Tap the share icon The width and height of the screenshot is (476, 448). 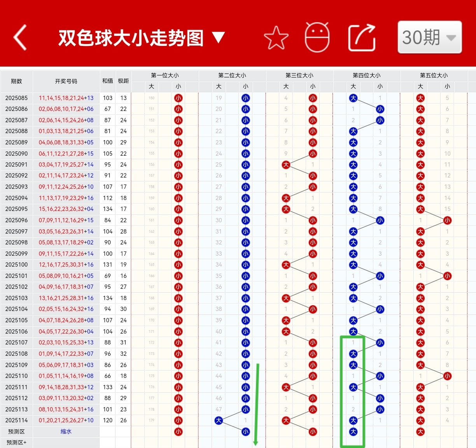pos(361,37)
